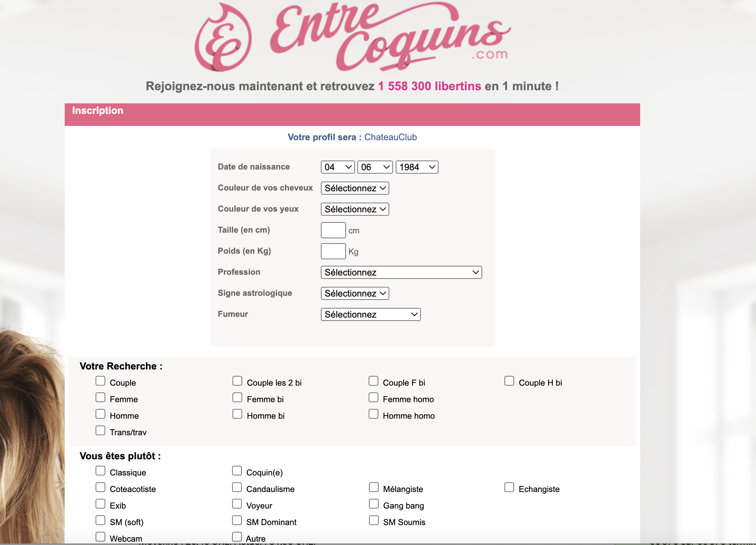Click the Poids weight input field

(x=333, y=251)
